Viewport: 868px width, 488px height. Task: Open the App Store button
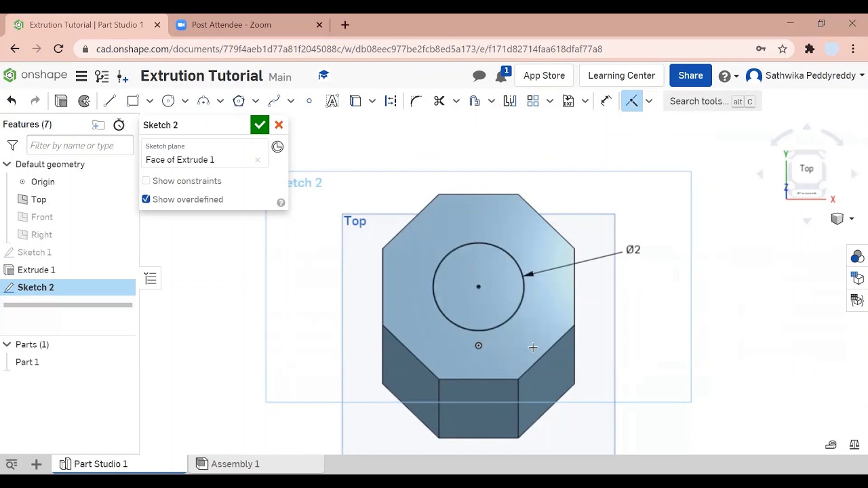click(x=544, y=75)
